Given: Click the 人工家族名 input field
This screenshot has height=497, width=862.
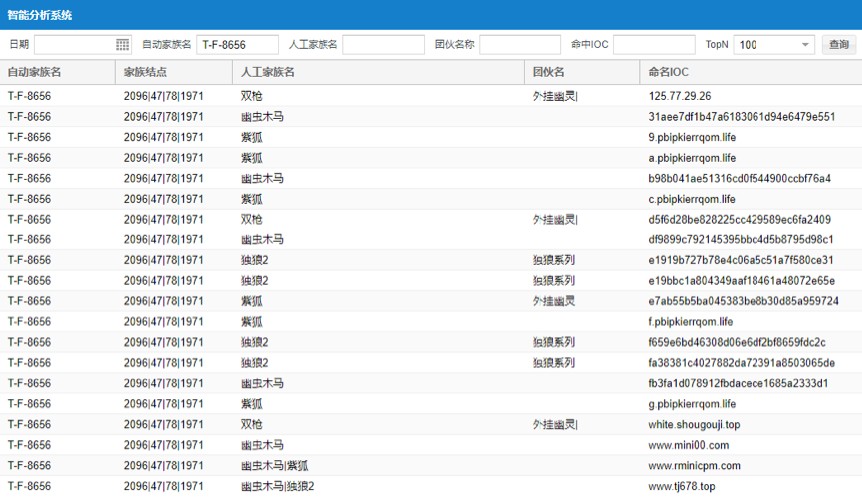Looking at the screenshot, I should click(x=383, y=45).
